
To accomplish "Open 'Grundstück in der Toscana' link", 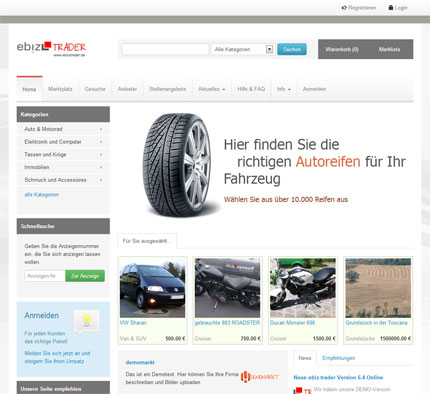I will tap(376, 323).
